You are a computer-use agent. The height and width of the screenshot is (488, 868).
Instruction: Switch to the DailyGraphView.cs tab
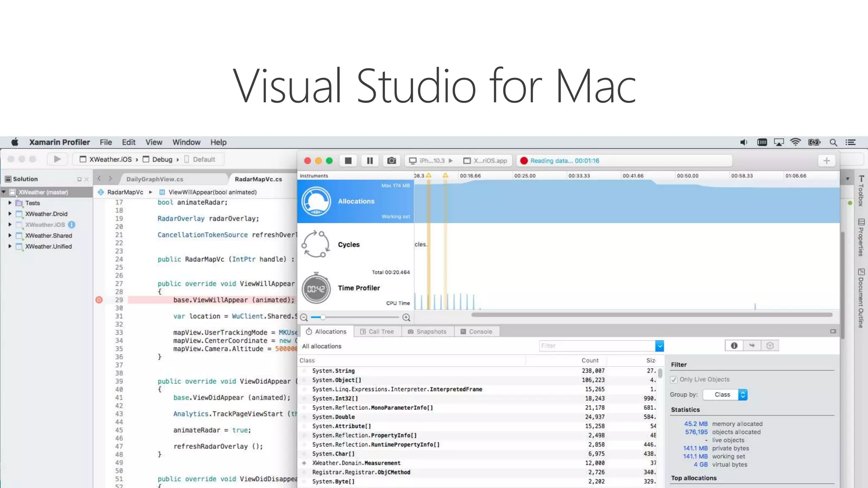click(155, 179)
